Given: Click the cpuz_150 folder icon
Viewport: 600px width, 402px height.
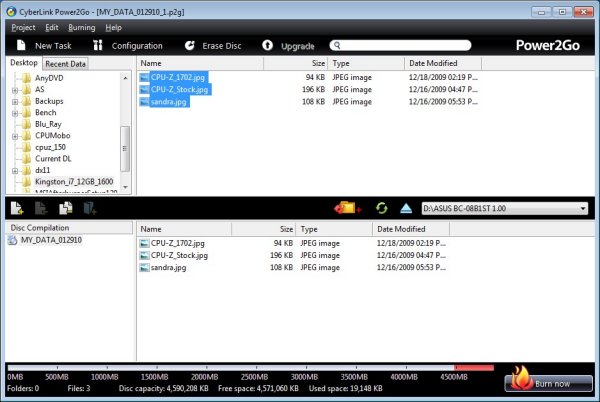Looking at the screenshot, I should coord(26,147).
